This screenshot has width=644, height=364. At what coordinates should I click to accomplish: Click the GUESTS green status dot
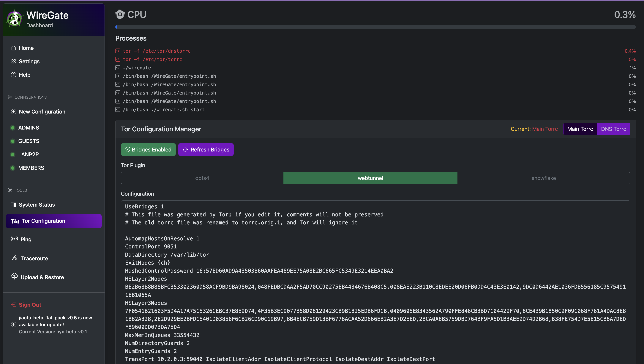pos(12,141)
